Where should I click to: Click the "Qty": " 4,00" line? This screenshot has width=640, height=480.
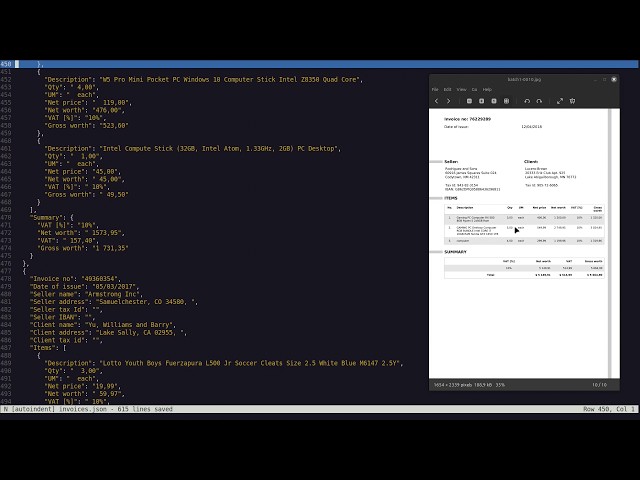click(73, 87)
